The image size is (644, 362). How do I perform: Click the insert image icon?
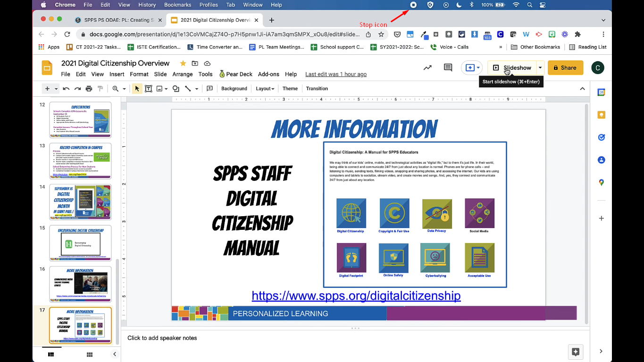[159, 89]
